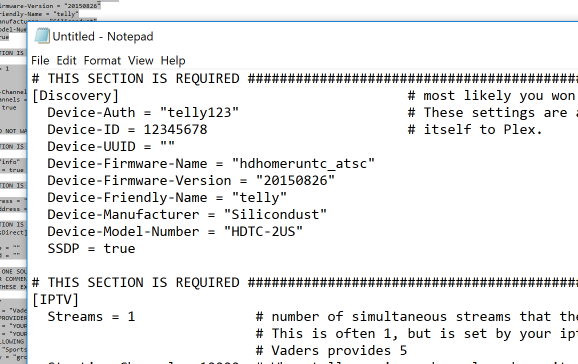Click on the "Silicondust" manufacturer text
The width and height of the screenshot is (578, 364).
tap(275, 214)
